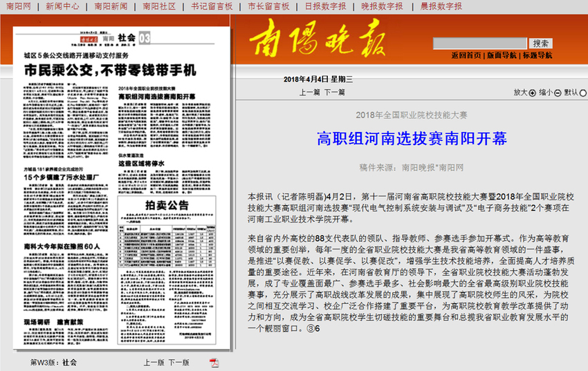This screenshot has width=588, height=371.
Task: Click the 南阳晚报 masthead logo
Action: point(318,39)
